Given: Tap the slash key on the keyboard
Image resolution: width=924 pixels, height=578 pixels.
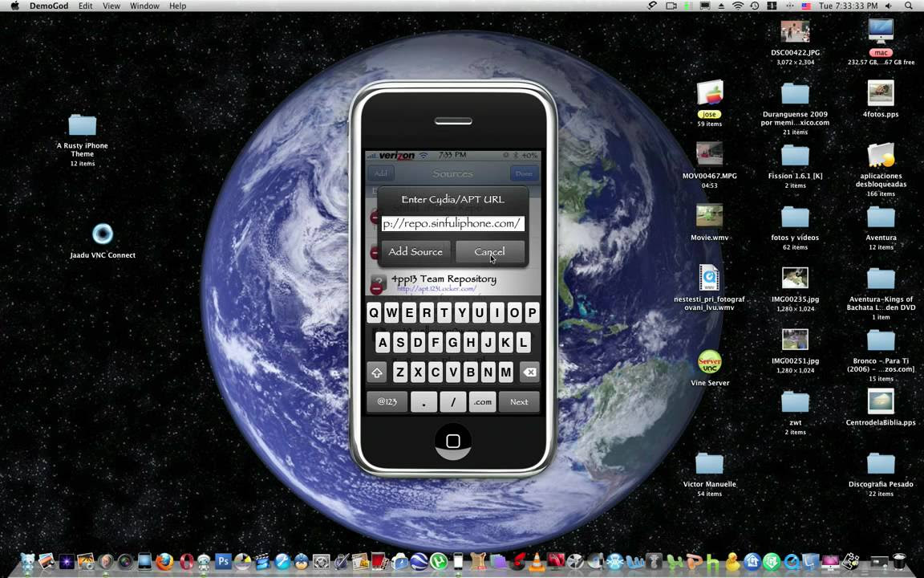Looking at the screenshot, I should pos(452,402).
